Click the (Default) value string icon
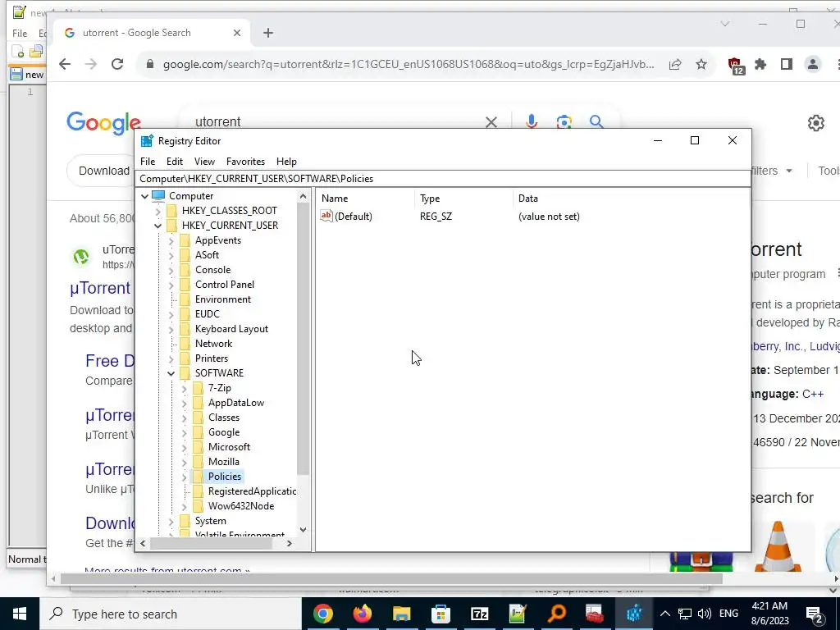The image size is (840, 630). [326, 216]
